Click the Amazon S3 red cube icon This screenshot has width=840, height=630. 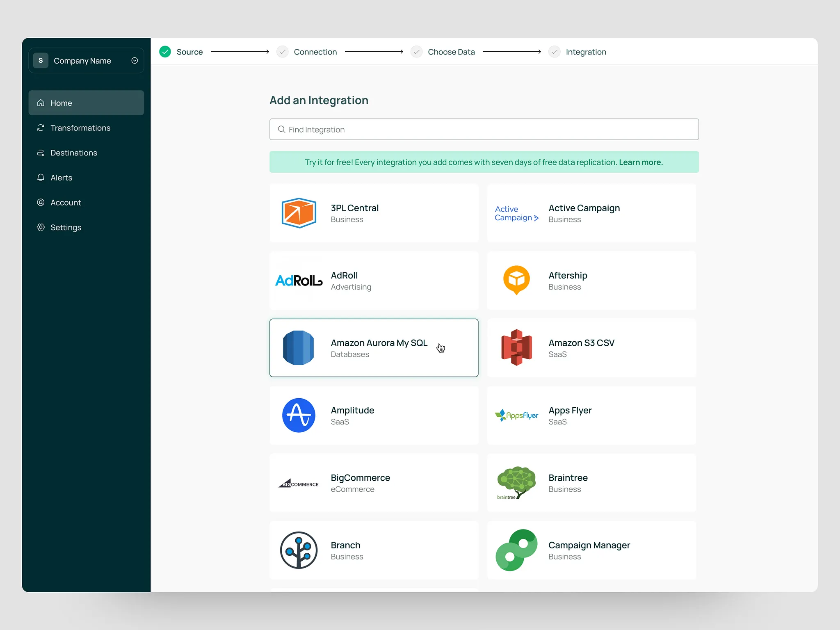(x=516, y=347)
